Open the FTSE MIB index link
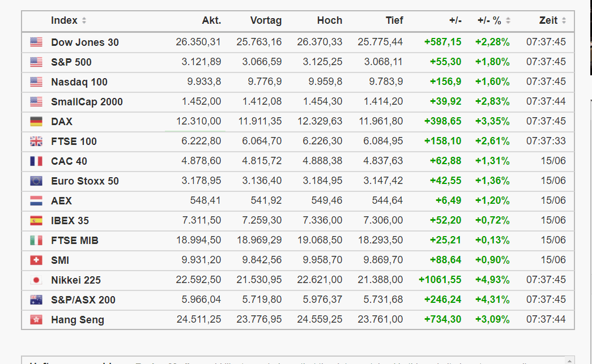The height and width of the screenshot is (364, 592). coord(75,240)
